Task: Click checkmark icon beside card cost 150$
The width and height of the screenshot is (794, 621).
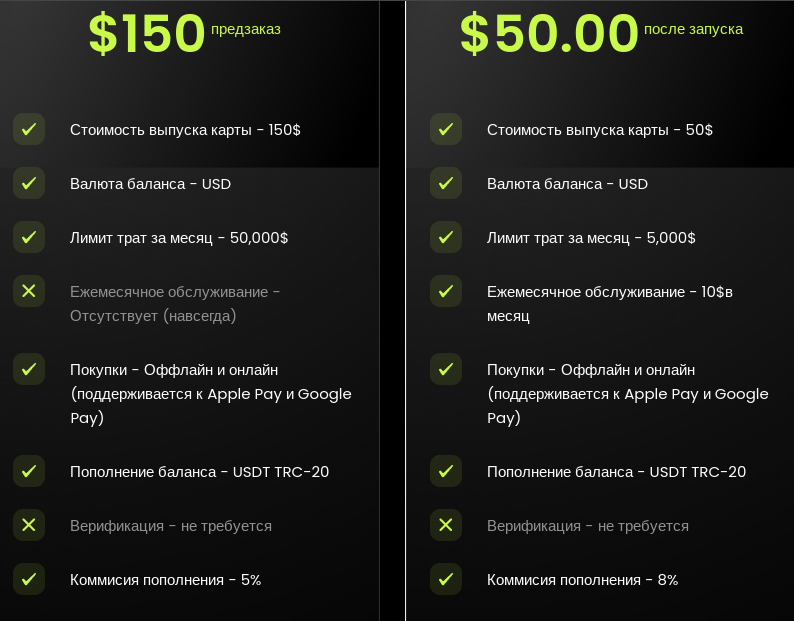Action: coord(29,129)
